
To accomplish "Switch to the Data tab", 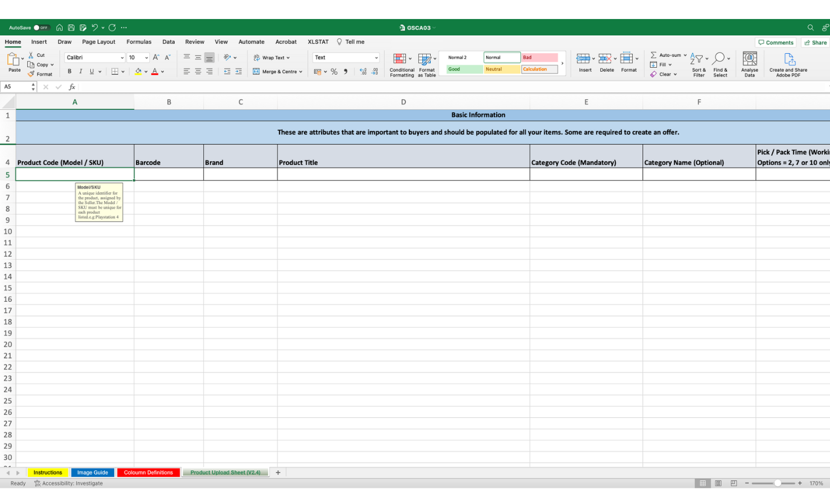I will pos(169,42).
